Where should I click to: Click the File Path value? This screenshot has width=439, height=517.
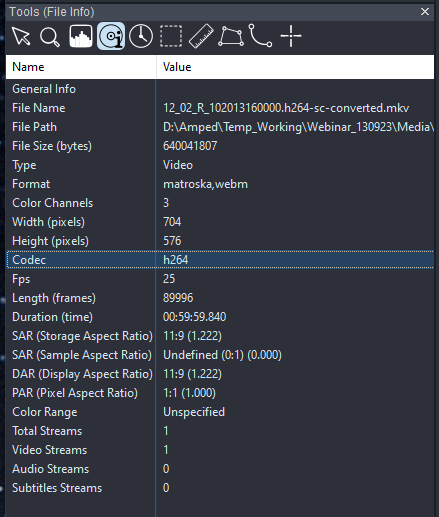point(298,127)
